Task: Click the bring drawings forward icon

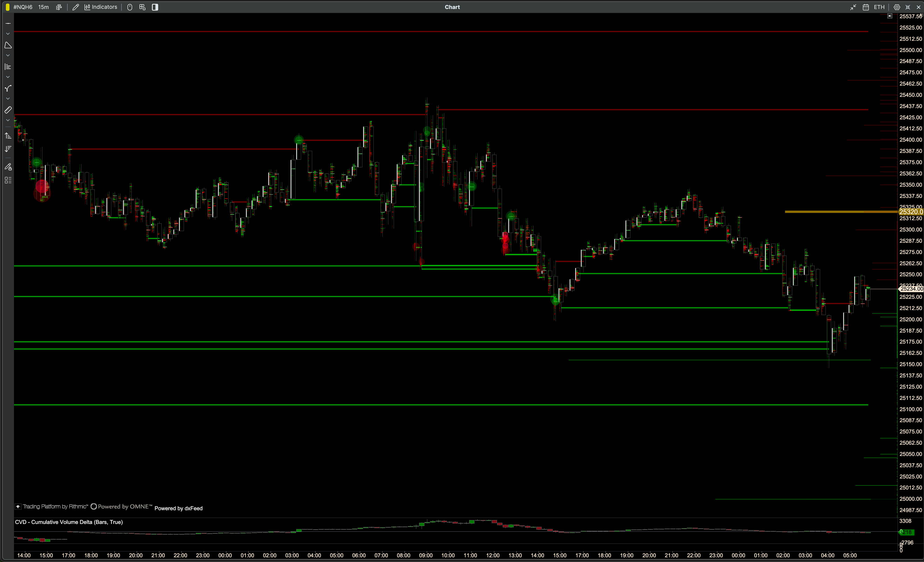Action: point(8,136)
